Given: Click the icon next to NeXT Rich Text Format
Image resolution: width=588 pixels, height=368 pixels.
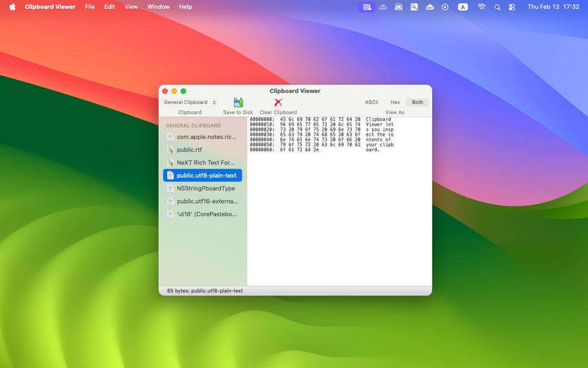Looking at the screenshot, I should click(171, 162).
